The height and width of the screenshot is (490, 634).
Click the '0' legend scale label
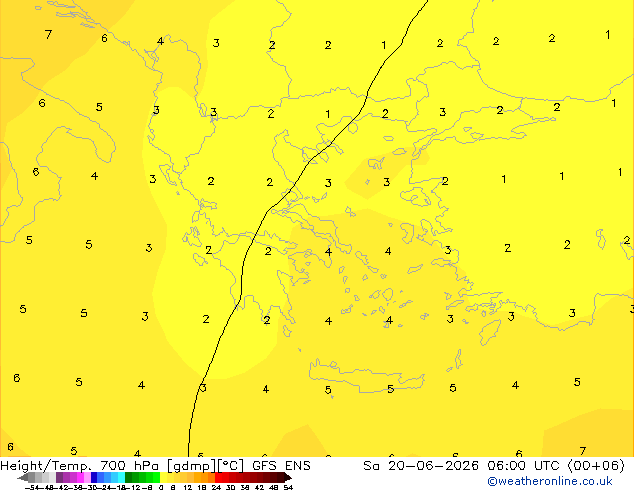161,487
